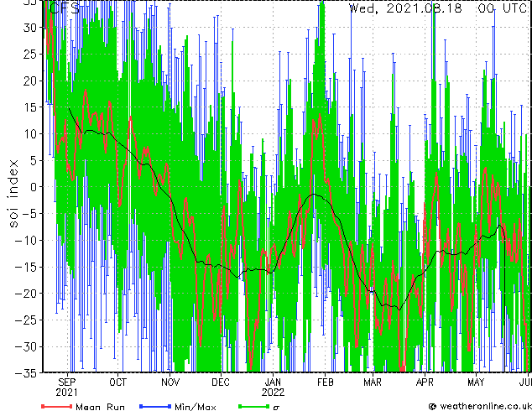Screen dimensions: 532x411
Task: Click the 'DEC' x-axis label
Action: (x=221, y=382)
